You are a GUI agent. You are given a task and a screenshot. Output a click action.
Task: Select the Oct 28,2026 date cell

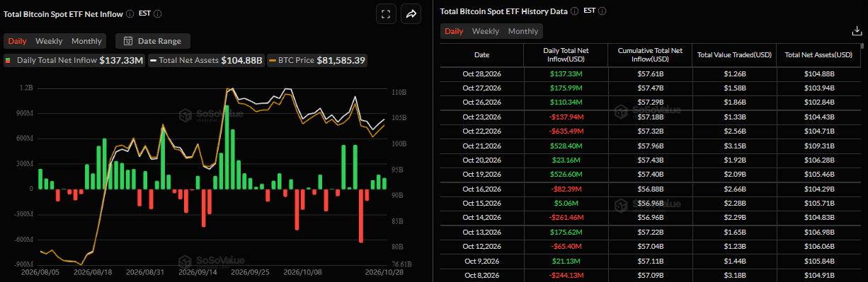481,74
